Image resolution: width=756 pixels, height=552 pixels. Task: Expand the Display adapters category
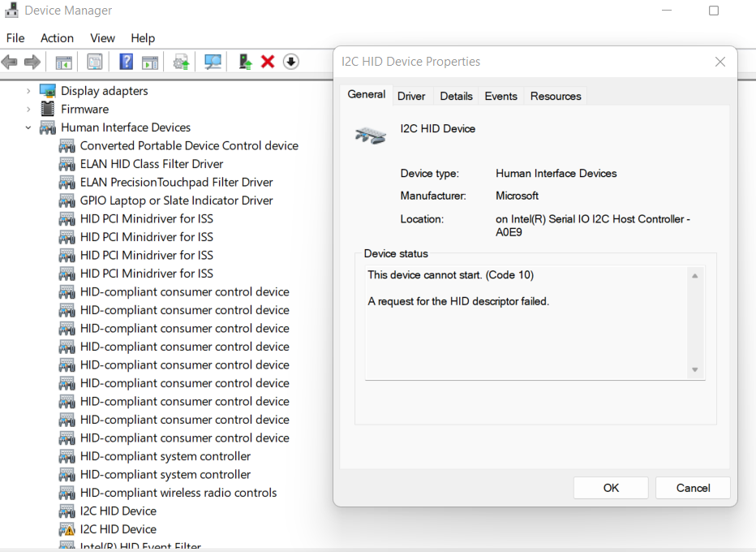point(28,90)
